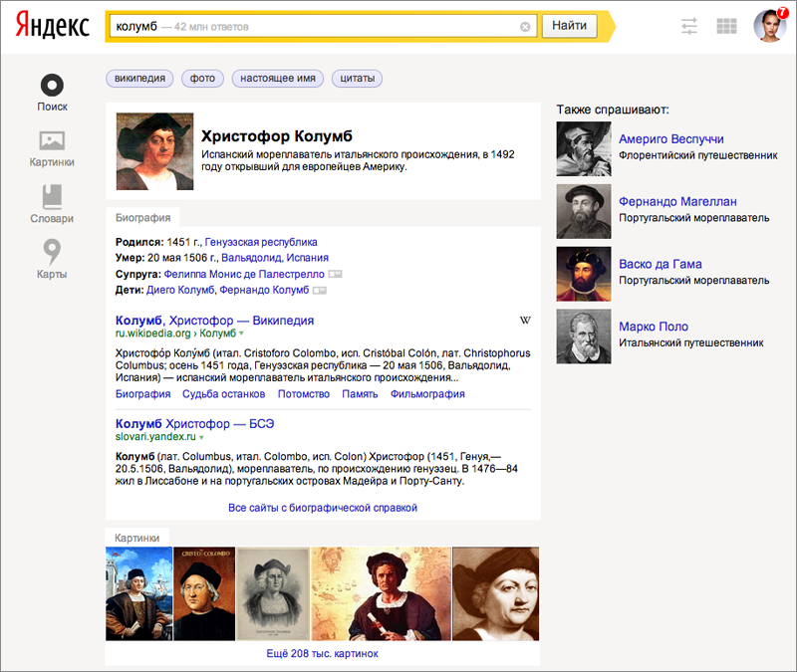
Task: Open the Картинки section tab
Action: (x=137, y=538)
